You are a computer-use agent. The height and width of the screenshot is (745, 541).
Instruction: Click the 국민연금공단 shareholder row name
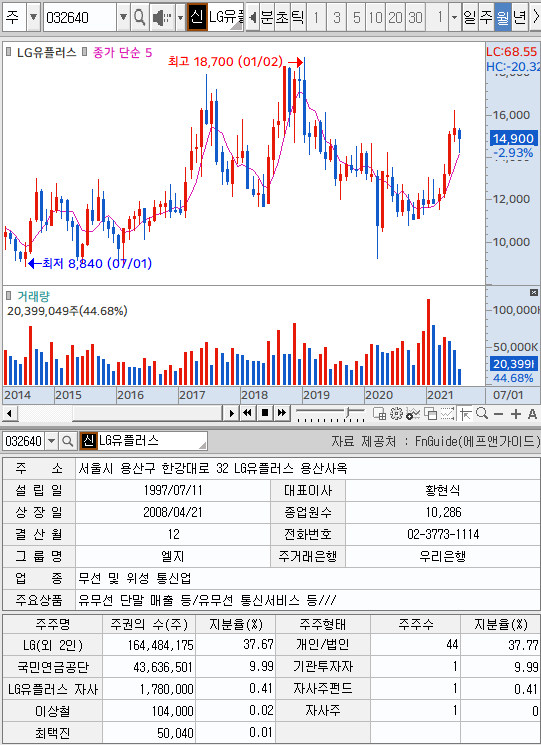tap(53, 667)
